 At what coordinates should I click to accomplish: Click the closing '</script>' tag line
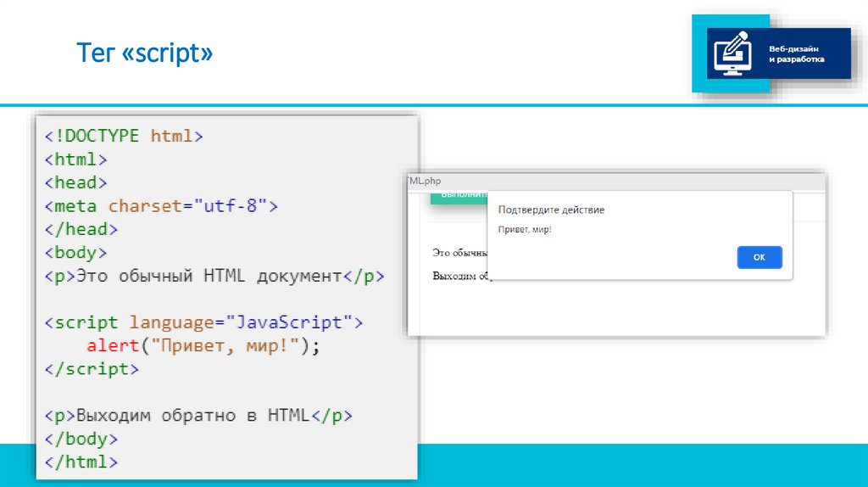tap(92, 369)
